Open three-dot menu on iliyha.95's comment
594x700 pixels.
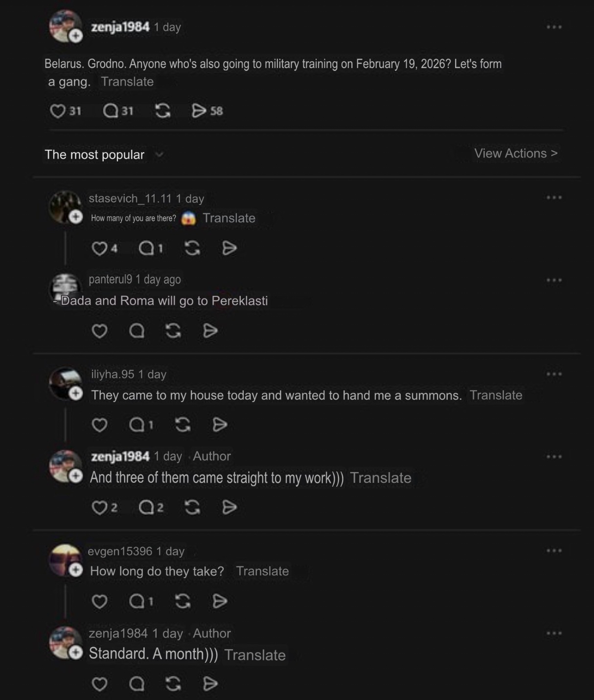coord(554,374)
